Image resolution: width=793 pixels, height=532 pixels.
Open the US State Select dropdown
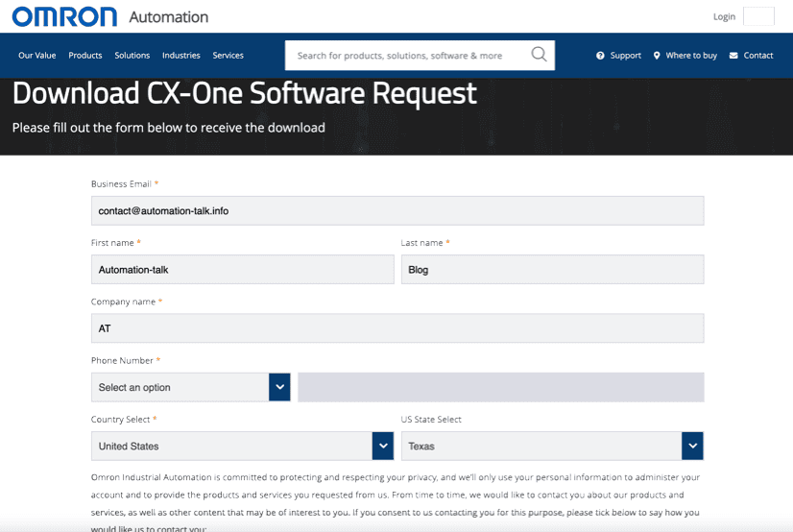(x=552, y=446)
